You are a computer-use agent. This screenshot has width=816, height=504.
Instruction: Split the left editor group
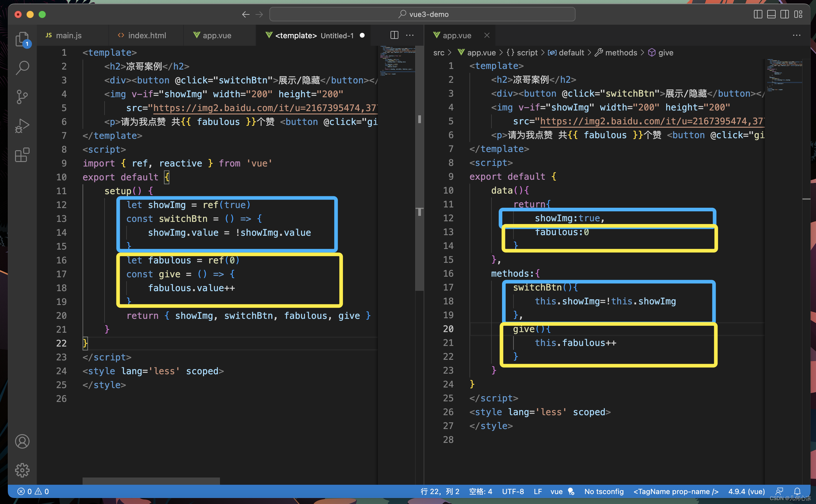pyautogui.click(x=394, y=35)
